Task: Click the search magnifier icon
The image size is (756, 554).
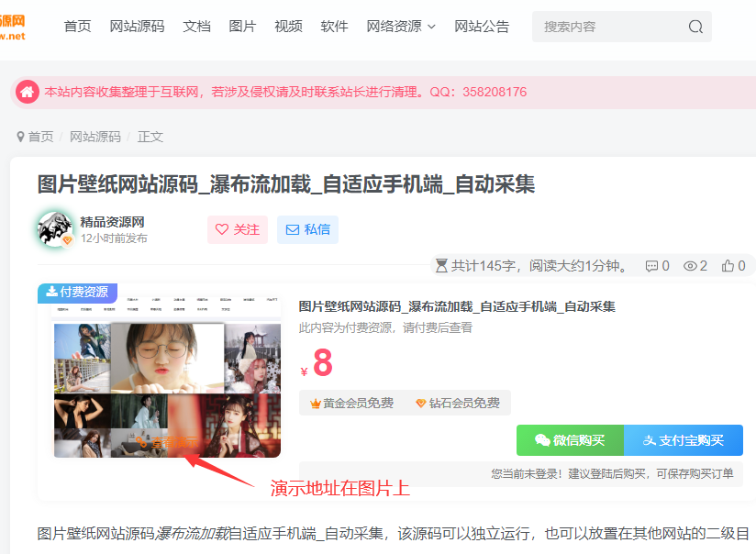Action: [695, 27]
